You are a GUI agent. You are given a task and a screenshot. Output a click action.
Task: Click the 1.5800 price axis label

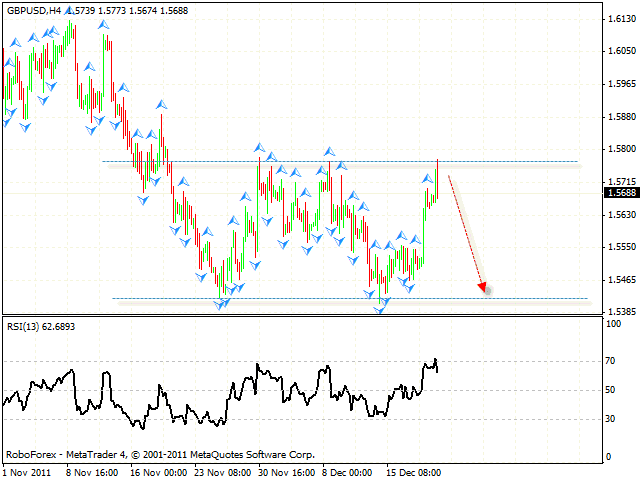[x=621, y=149]
